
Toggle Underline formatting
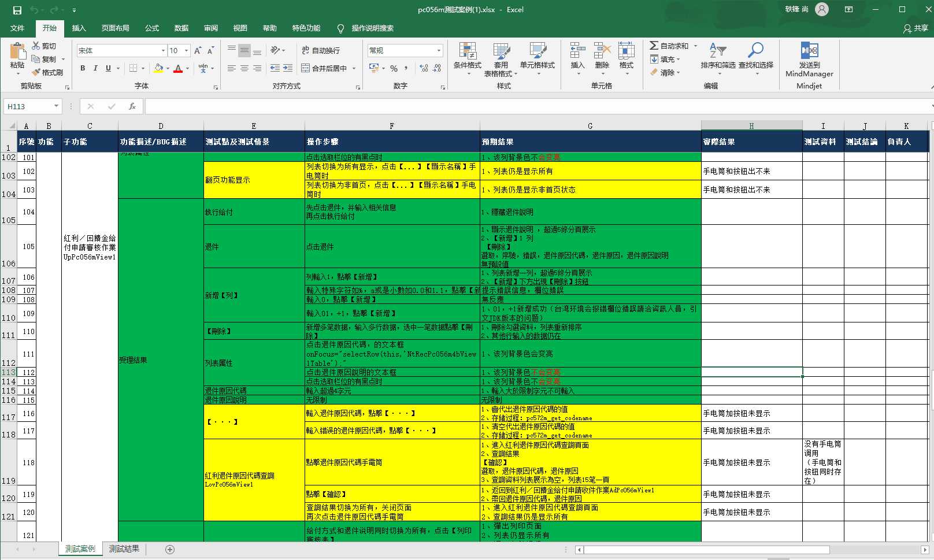(x=108, y=68)
